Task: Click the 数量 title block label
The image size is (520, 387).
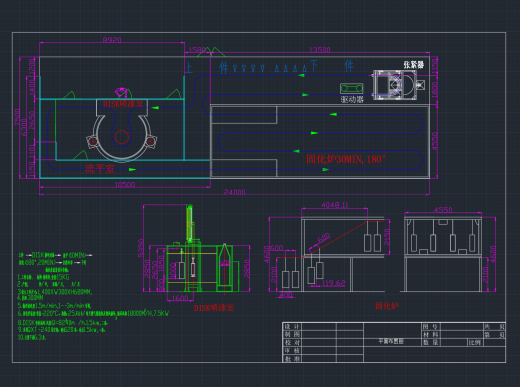Action: pos(431,342)
